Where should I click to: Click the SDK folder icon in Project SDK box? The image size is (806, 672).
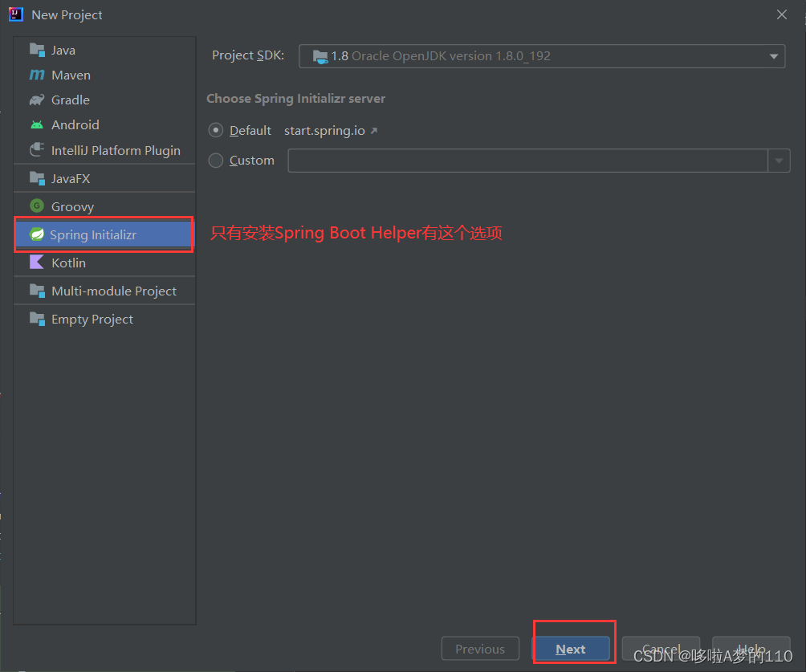pyautogui.click(x=320, y=56)
